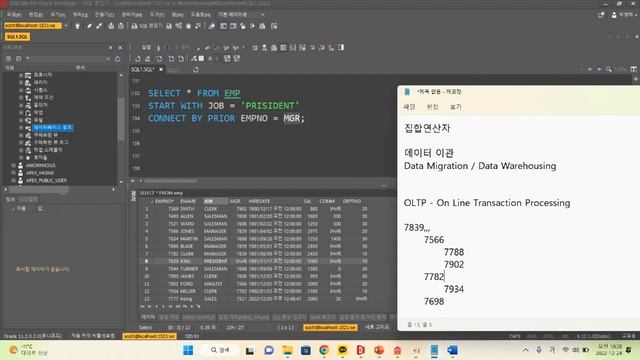The width and height of the screenshot is (640, 360).
Task: Show hidden system tray icons
Action: (x=525, y=350)
